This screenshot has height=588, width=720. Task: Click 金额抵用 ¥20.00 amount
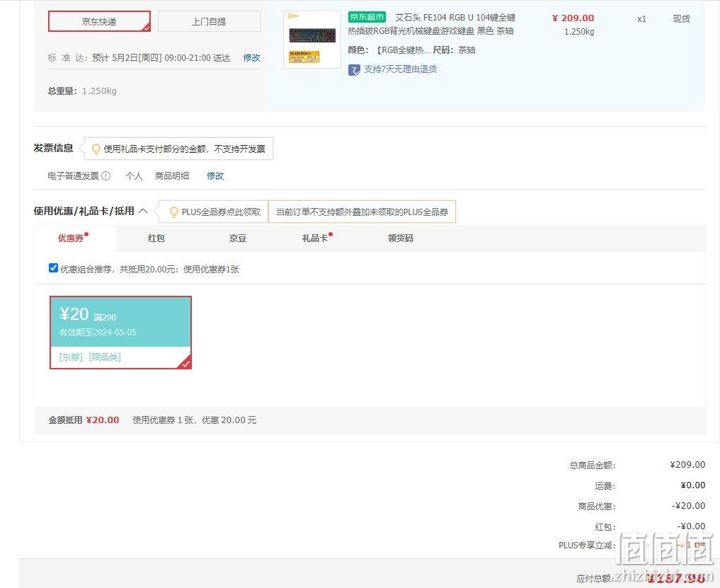pos(103,420)
